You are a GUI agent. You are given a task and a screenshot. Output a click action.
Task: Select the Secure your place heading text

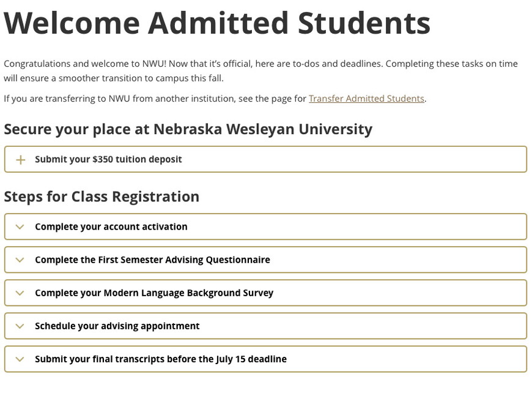click(188, 129)
